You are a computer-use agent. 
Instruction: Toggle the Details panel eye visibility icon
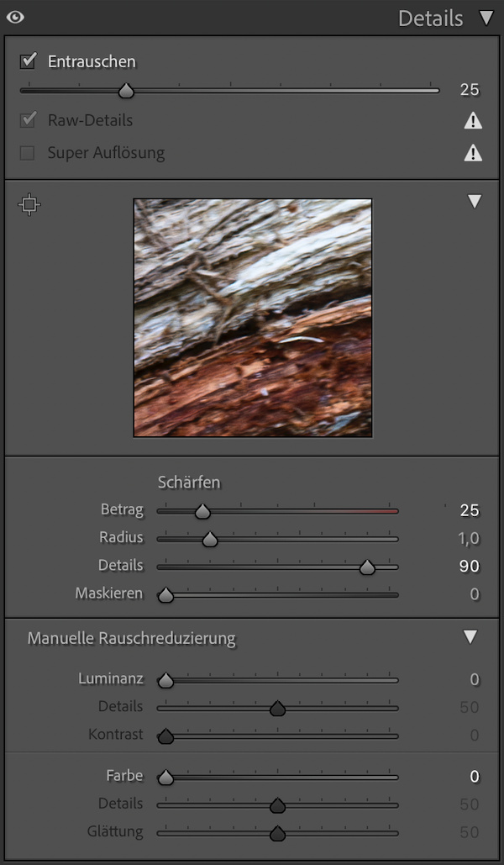point(15,17)
